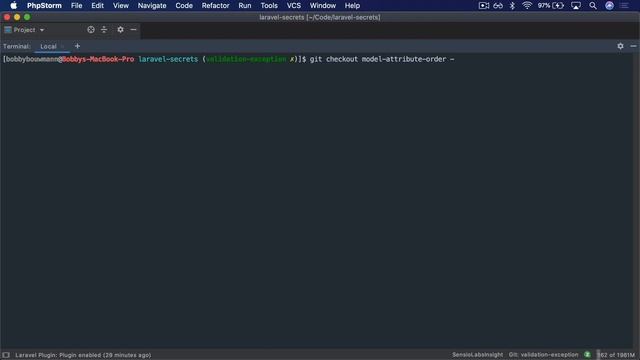Open Project panel settings gear

[x=120, y=29]
